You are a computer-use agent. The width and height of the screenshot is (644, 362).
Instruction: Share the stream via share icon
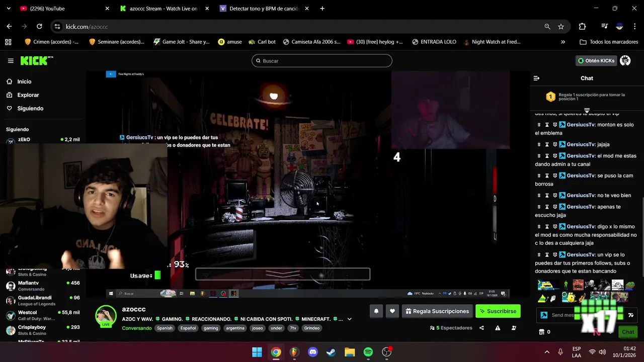[481, 328]
